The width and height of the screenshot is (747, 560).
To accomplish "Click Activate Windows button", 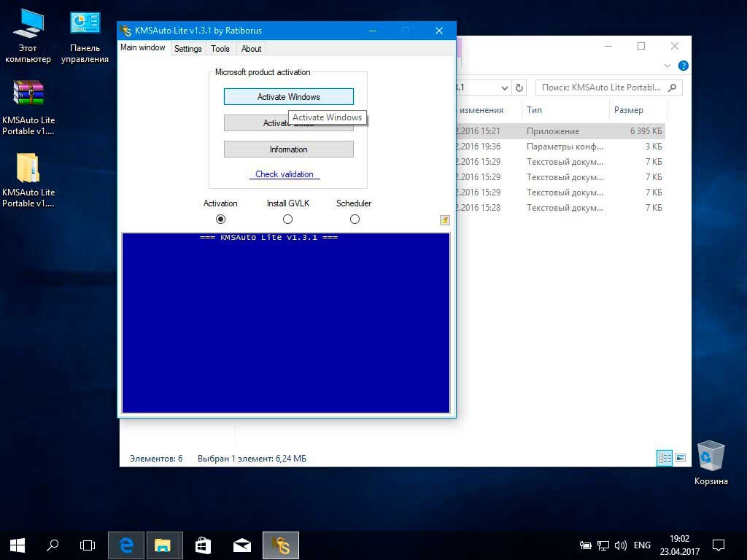I will click(x=289, y=97).
